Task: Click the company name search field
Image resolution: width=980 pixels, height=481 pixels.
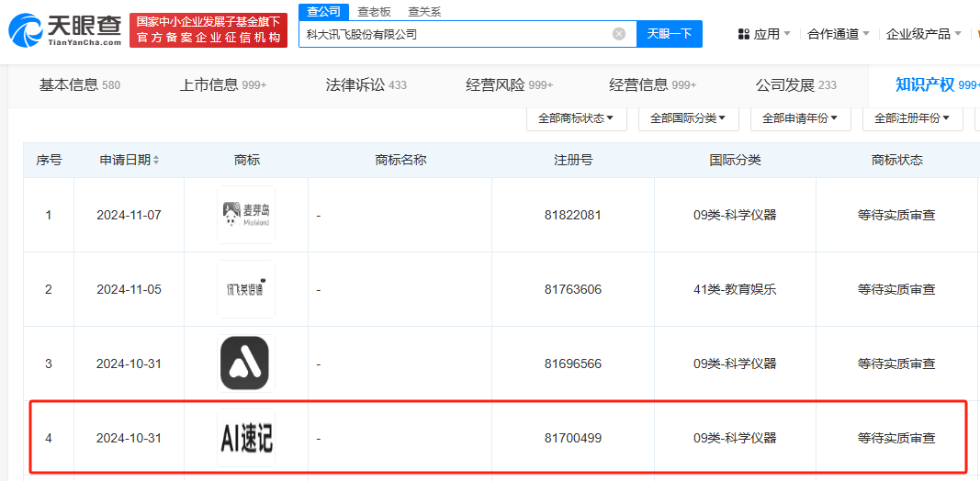Action: click(x=455, y=34)
